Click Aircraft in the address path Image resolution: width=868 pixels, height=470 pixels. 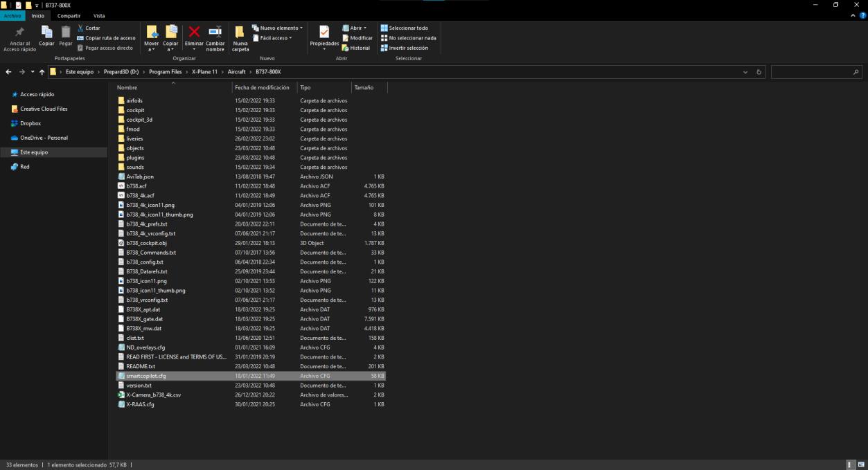pyautogui.click(x=237, y=72)
